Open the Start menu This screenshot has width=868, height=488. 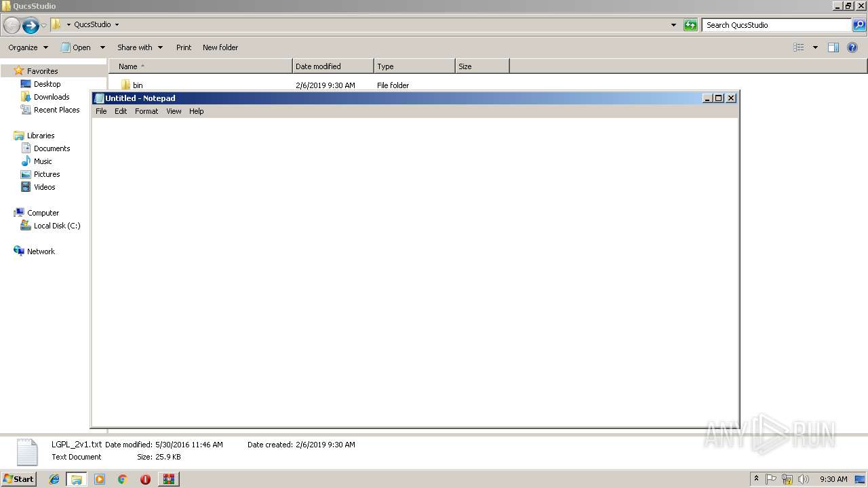pos(19,479)
